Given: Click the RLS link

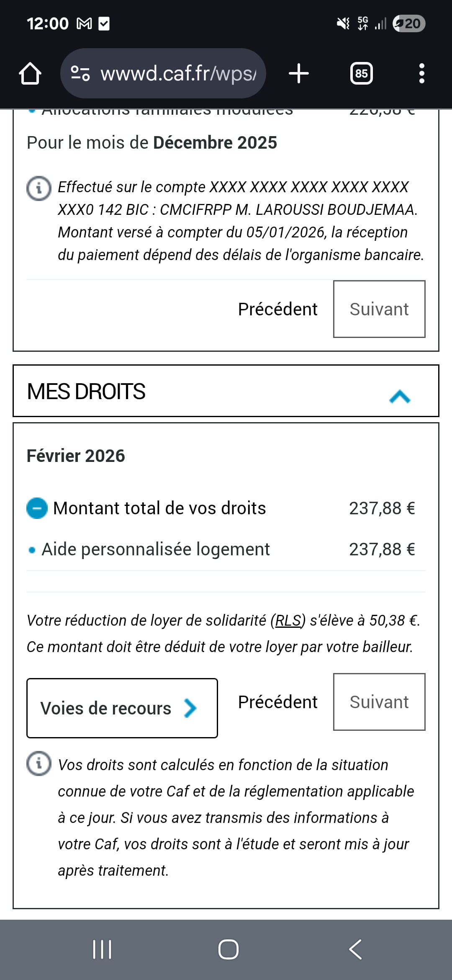Looking at the screenshot, I should (x=288, y=620).
